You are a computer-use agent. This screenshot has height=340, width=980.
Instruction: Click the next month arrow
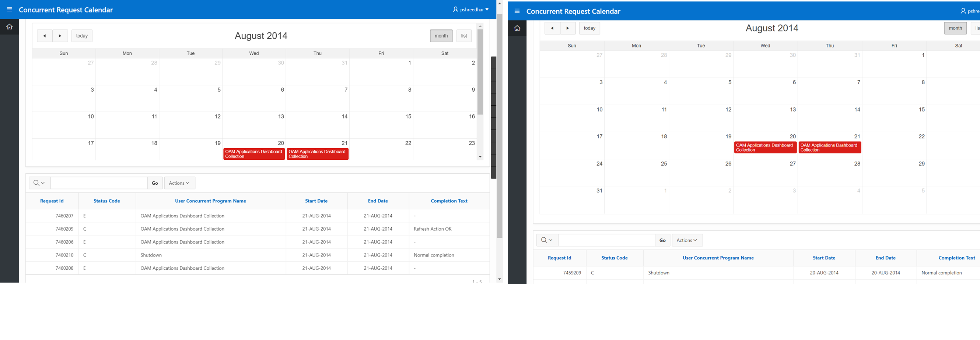pos(60,36)
